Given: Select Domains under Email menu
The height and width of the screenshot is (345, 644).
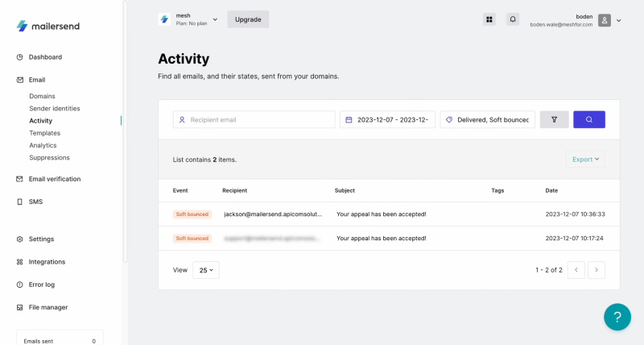Looking at the screenshot, I should point(42,96).
